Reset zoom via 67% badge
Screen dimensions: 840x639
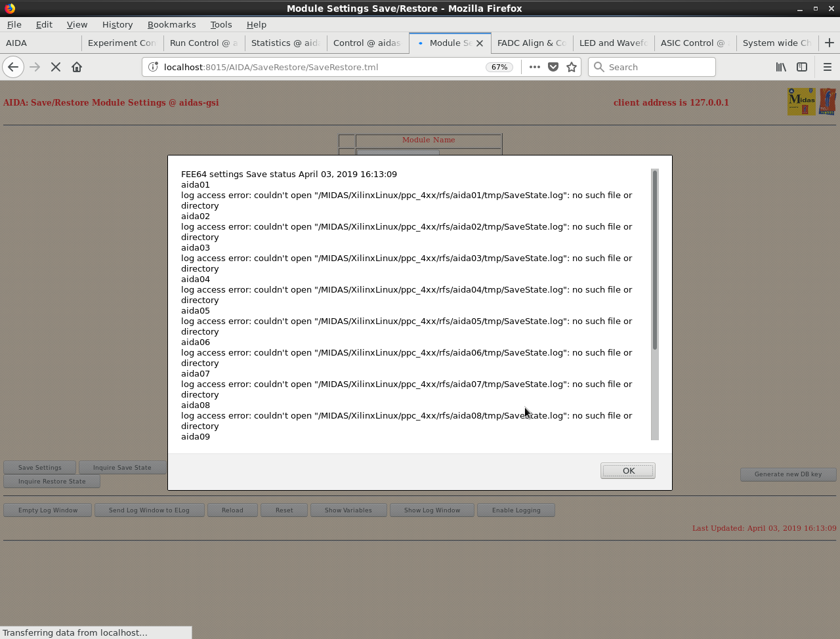tap(499, 67)
